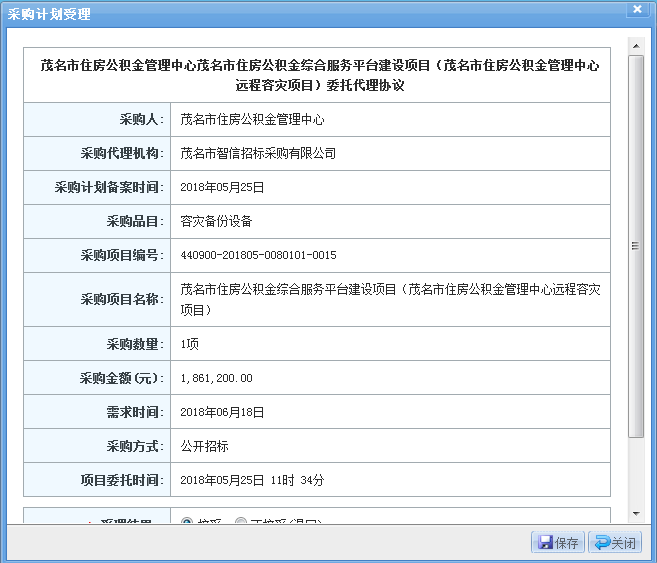The width and height of the screenshot is (657, 563).
Task: Close the dialog with the title bar X
Action: pyautogui.click(x=636, y=9)
